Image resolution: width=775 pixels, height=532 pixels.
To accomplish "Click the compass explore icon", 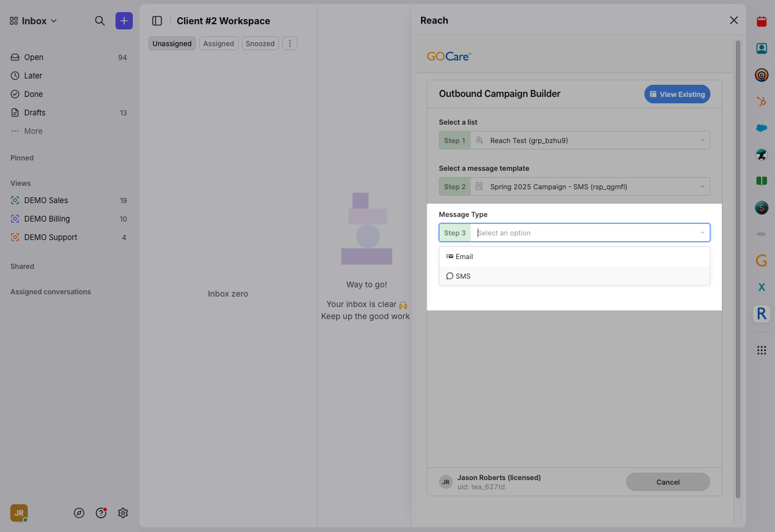I will coord(79,513).
